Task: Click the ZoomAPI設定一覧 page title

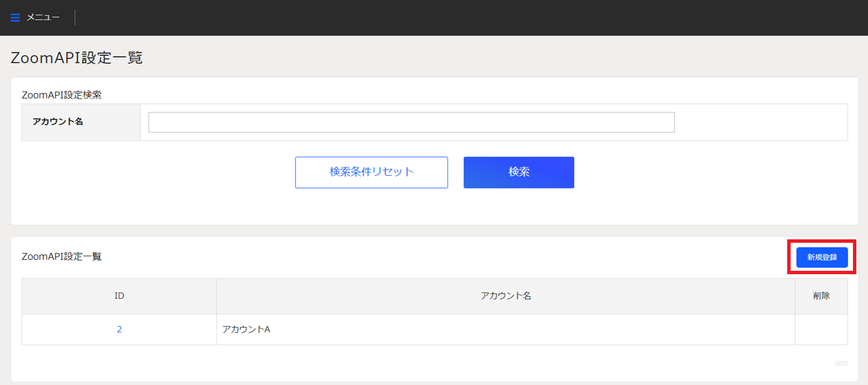Action: pyautogui.click(x=77, y=57)
